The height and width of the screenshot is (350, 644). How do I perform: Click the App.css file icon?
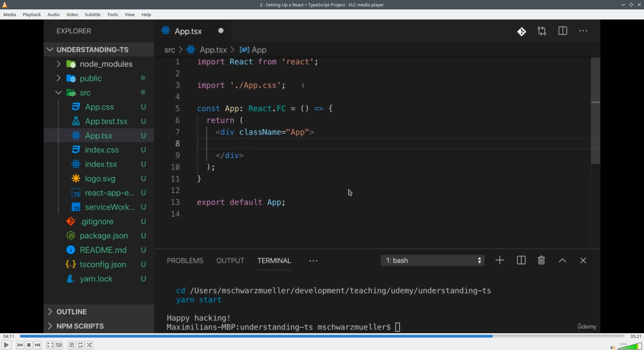point(76,107)
